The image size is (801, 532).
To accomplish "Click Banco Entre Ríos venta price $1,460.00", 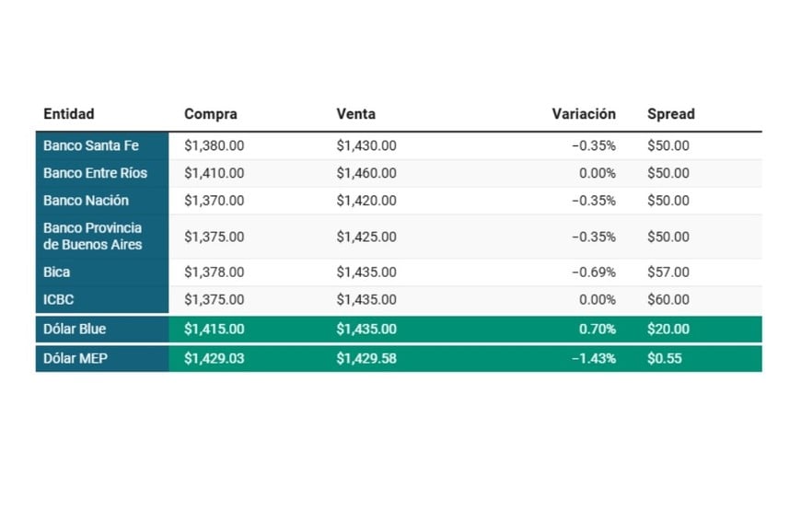I will pyautogui.click(x=366, y=173).
